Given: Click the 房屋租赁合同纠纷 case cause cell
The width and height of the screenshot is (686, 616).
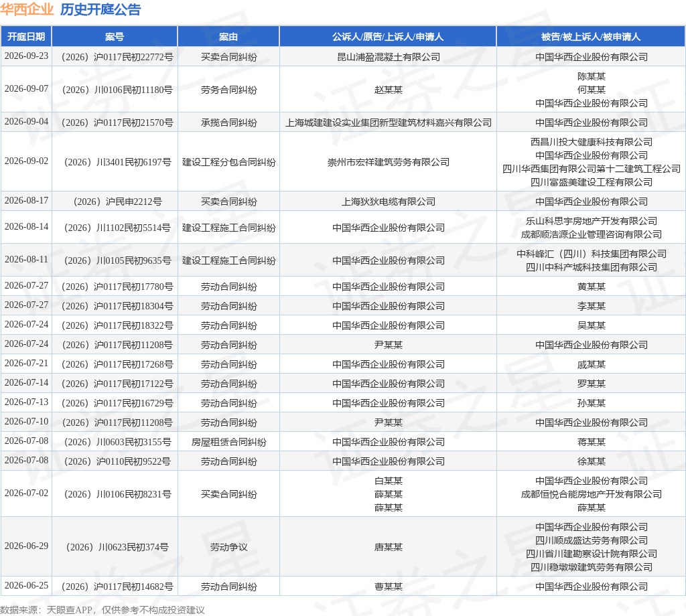Looking at the screenshot, I should point(229,442).
